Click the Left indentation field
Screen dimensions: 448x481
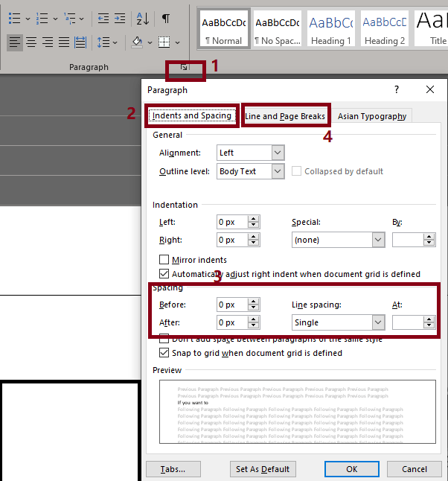tap(232, 222)
